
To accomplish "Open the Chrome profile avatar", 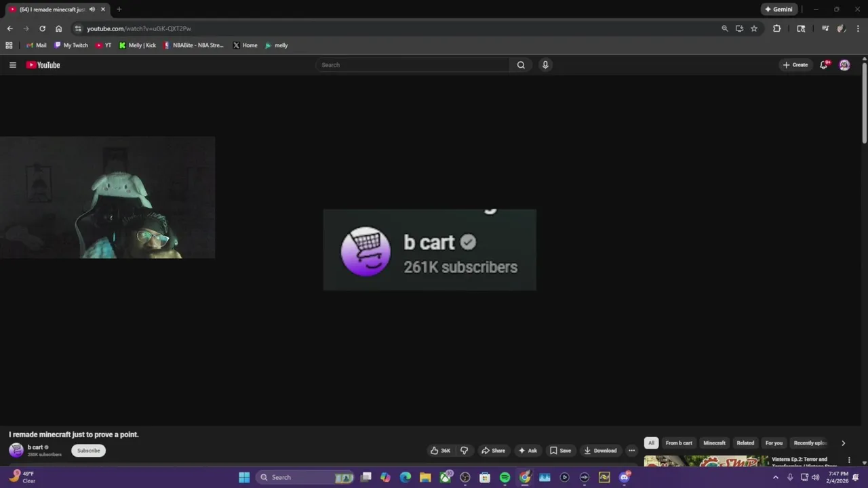I will [842, 28].
